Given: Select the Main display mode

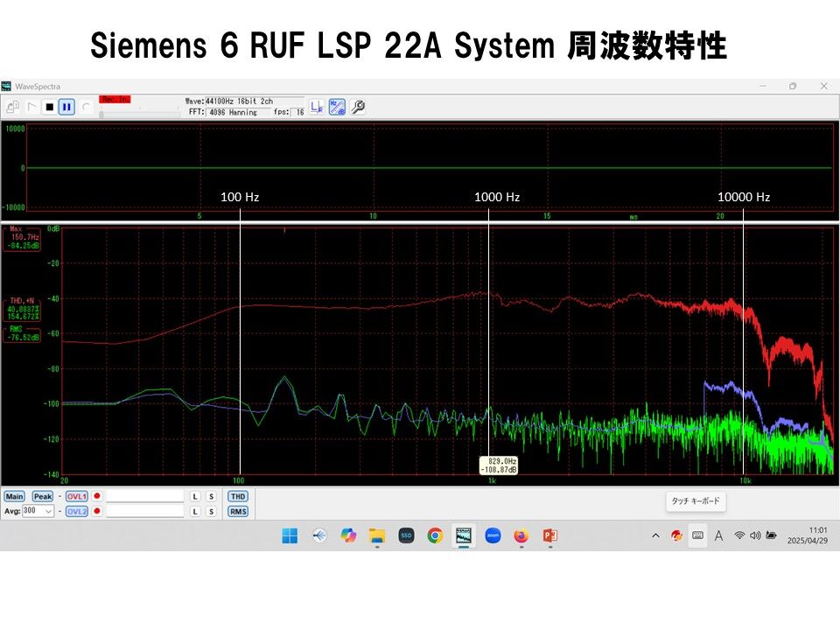Looking at the screenshot, I should 15,496.
